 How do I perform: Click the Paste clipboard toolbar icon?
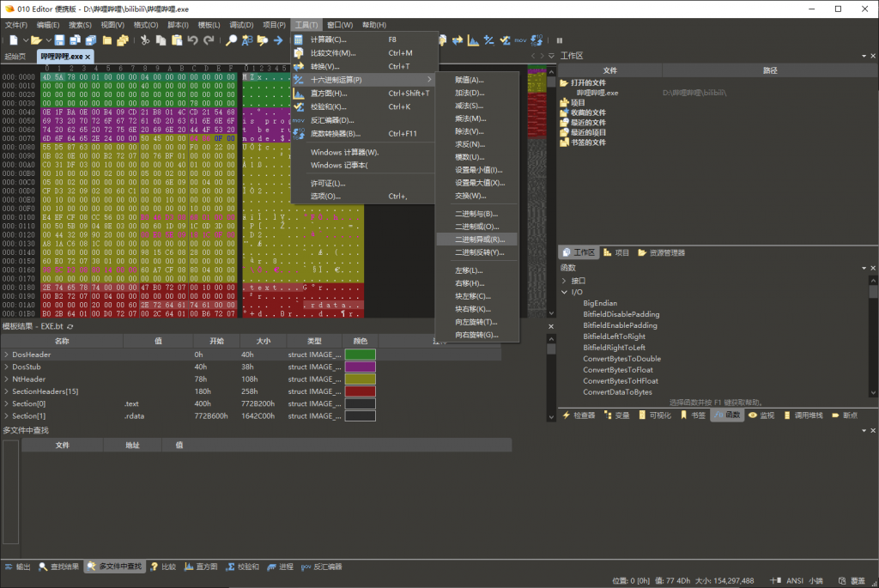point(176,40)
